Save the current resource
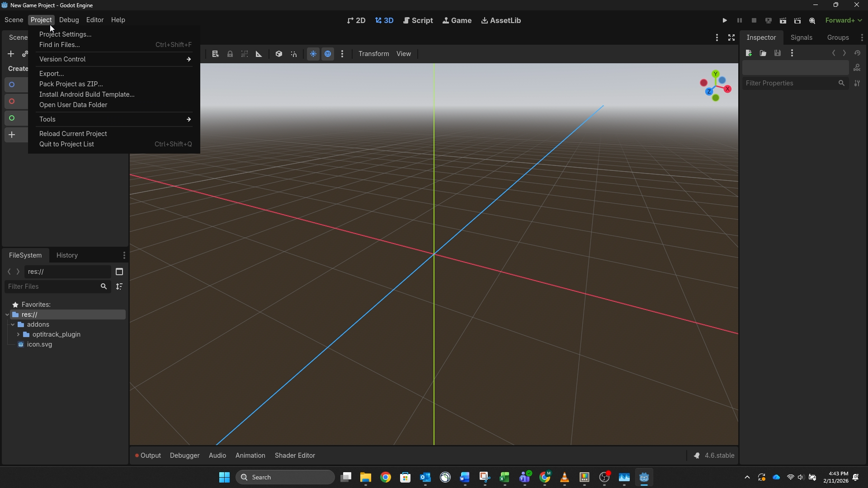This screenshot has height=488, width=868. pos(777,53)
